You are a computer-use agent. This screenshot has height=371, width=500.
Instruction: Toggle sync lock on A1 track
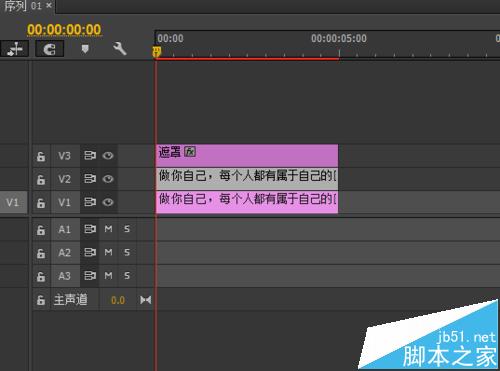tap(90, 229)
